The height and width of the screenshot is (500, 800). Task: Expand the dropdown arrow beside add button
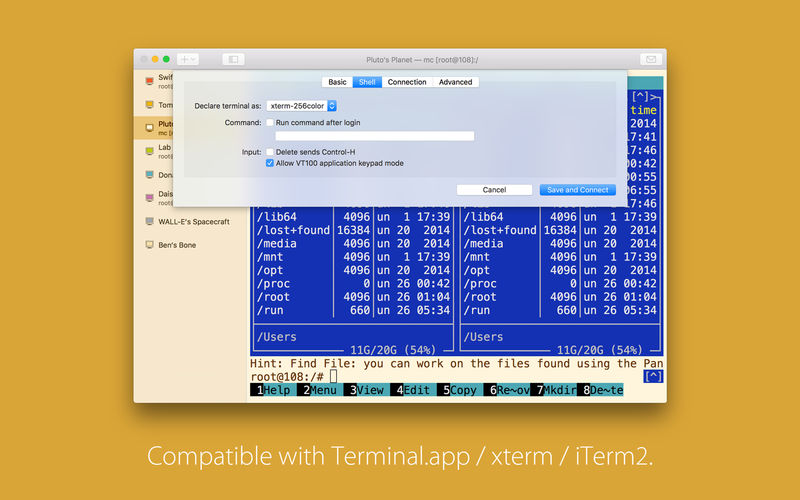coord(193,60)
